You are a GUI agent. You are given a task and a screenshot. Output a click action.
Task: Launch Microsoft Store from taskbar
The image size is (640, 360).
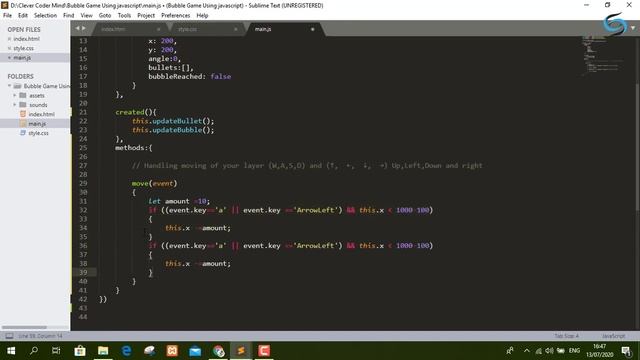pos(80,351)
